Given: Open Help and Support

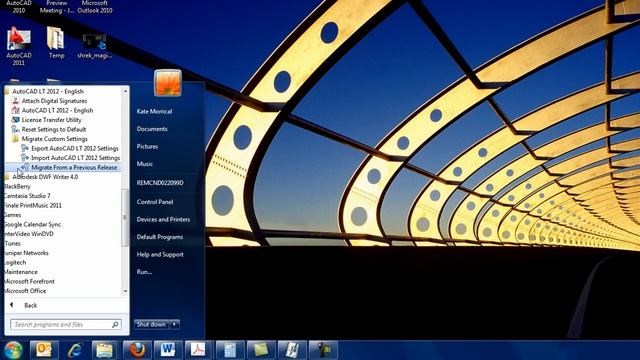Looking at the screenshot, I should 160,254.
